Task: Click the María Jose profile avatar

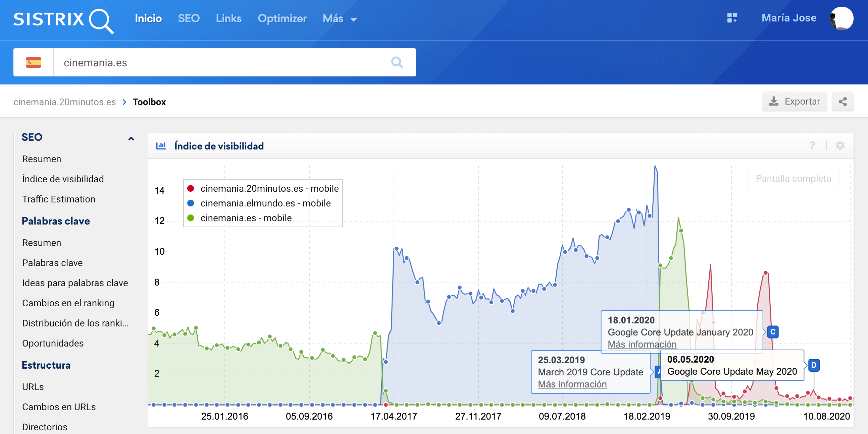Action: click(x=841, y=18)
